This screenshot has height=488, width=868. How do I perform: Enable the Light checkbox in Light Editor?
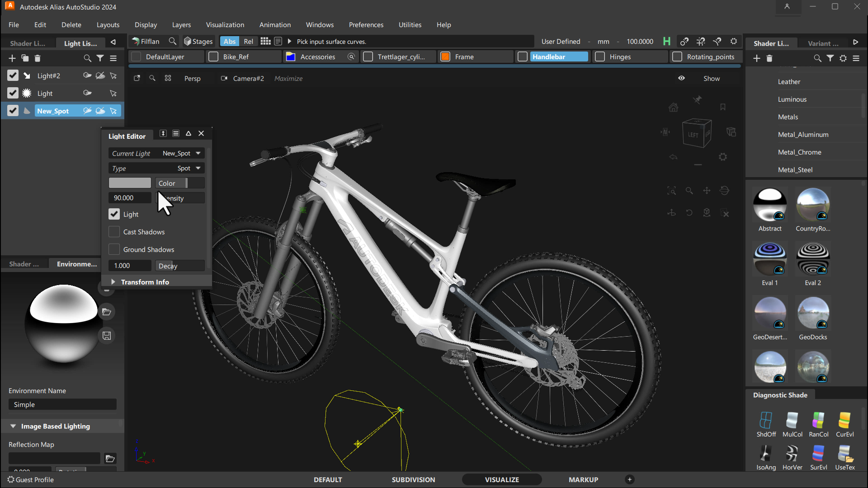click(113, 214)
